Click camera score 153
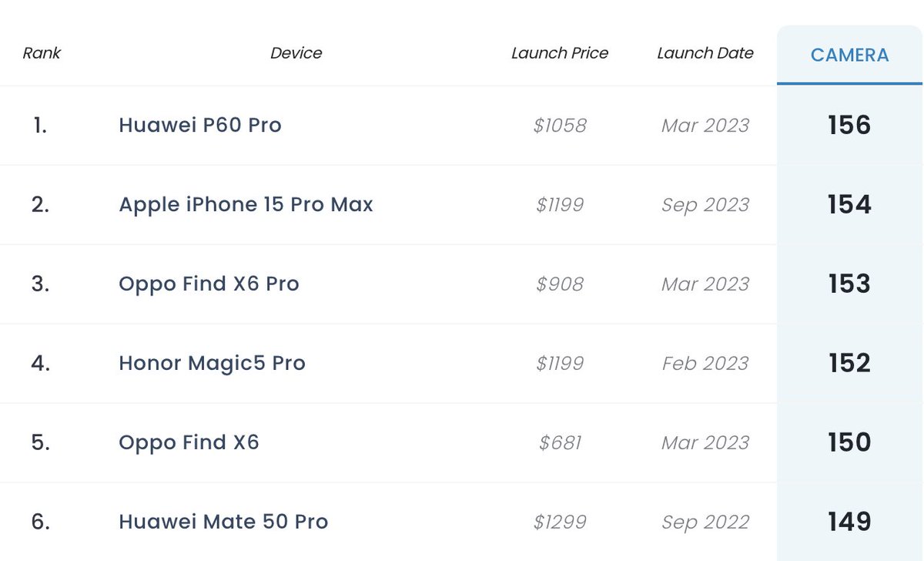Screen dimensions: 924x561 [x=849, y=284]
